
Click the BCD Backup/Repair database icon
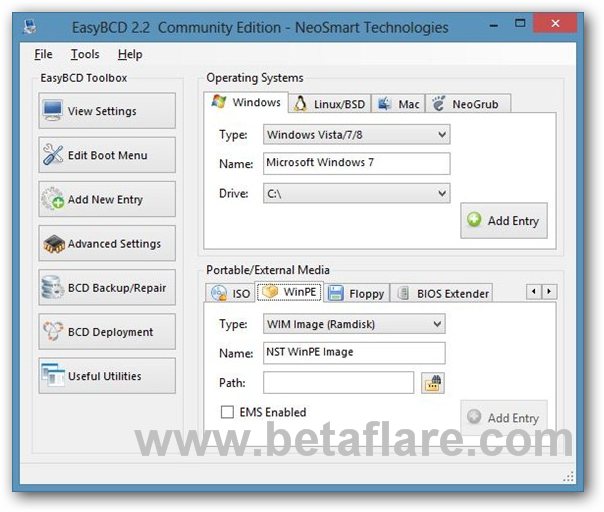[x=53, y=288]
